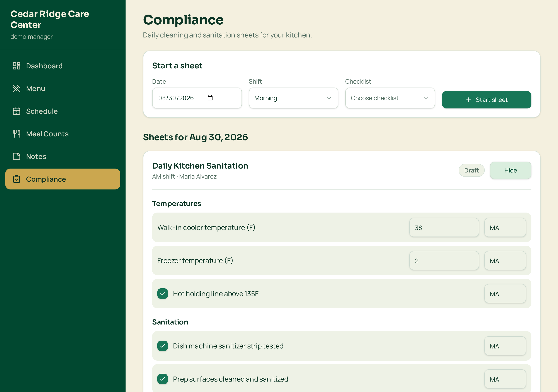Click the Compliance clipboard icon

[16, 179]
